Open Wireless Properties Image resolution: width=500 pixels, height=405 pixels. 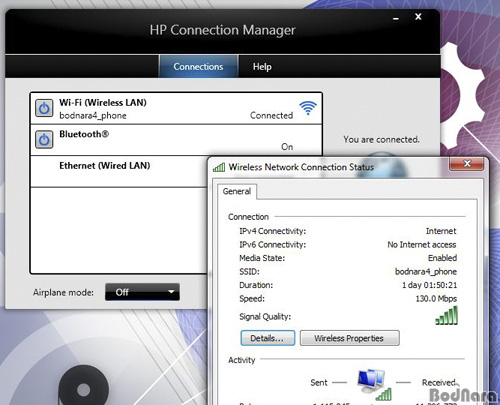[x=349, y=338]
